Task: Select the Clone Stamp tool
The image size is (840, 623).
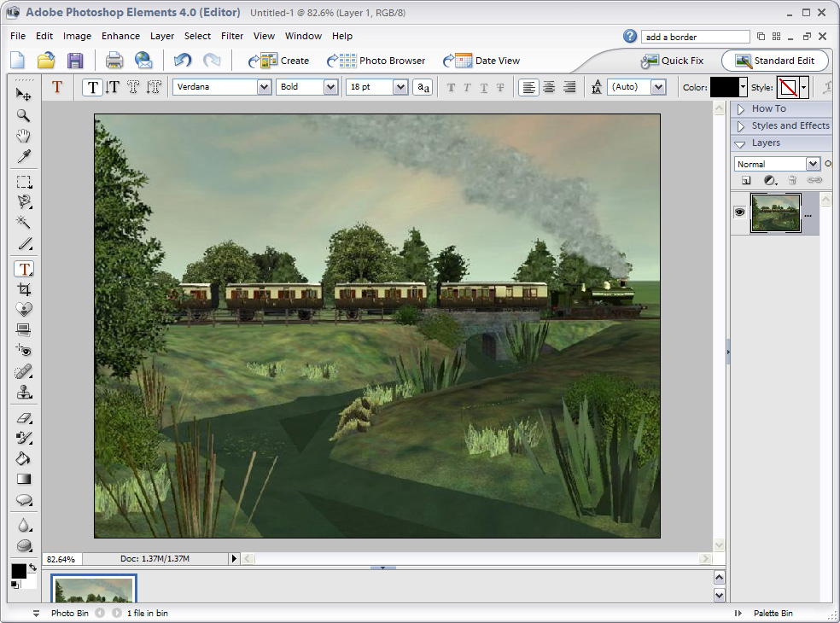Action: (24, 392)
